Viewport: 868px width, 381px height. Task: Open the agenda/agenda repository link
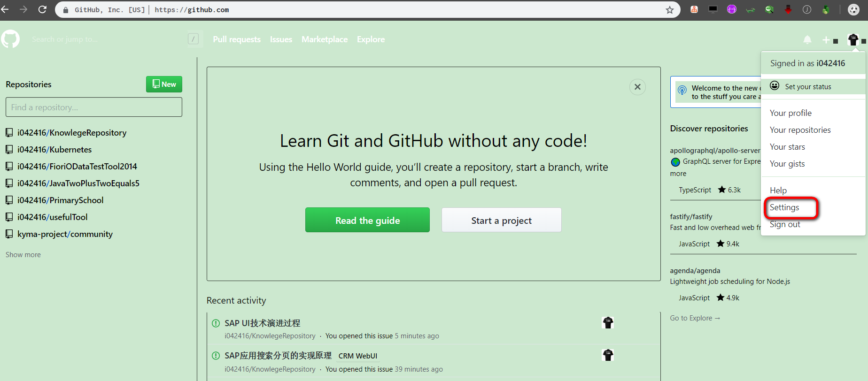695,271
